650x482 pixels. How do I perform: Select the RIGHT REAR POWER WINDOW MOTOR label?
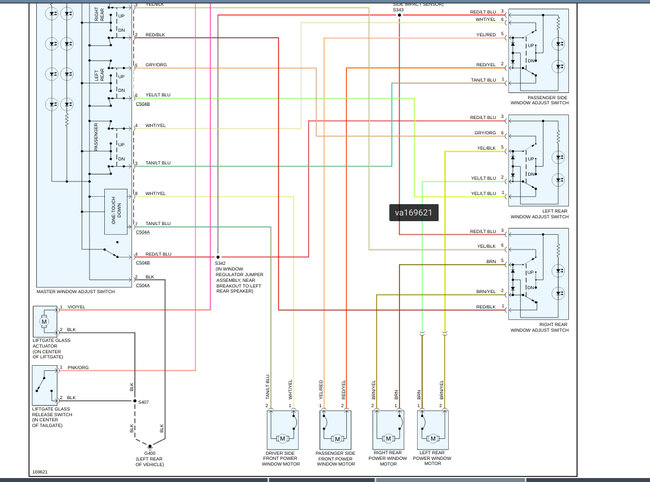[x=388, y=459]
